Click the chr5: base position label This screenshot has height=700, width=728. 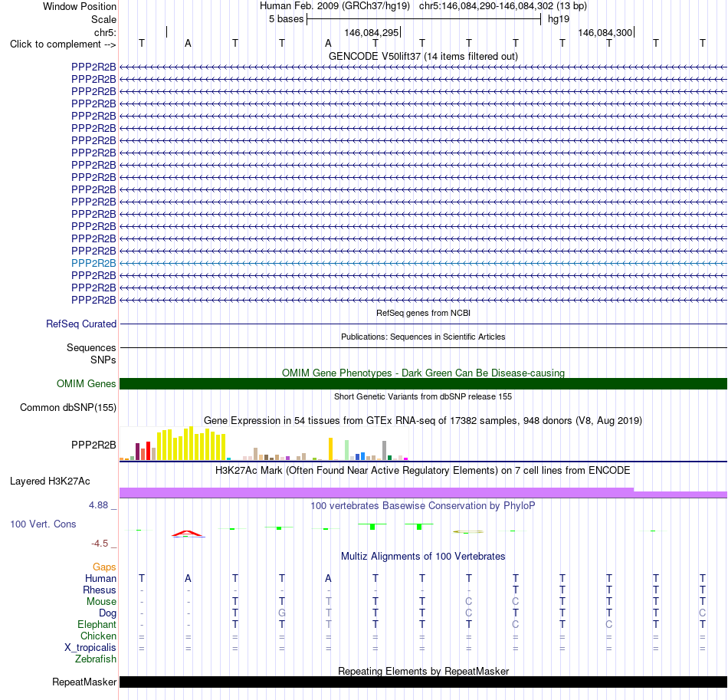pyautogui.click(x=105, y=32)
